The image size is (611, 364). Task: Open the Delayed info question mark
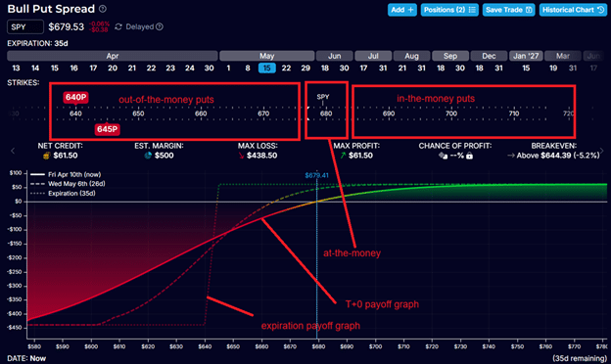click(x=160, y=26)
